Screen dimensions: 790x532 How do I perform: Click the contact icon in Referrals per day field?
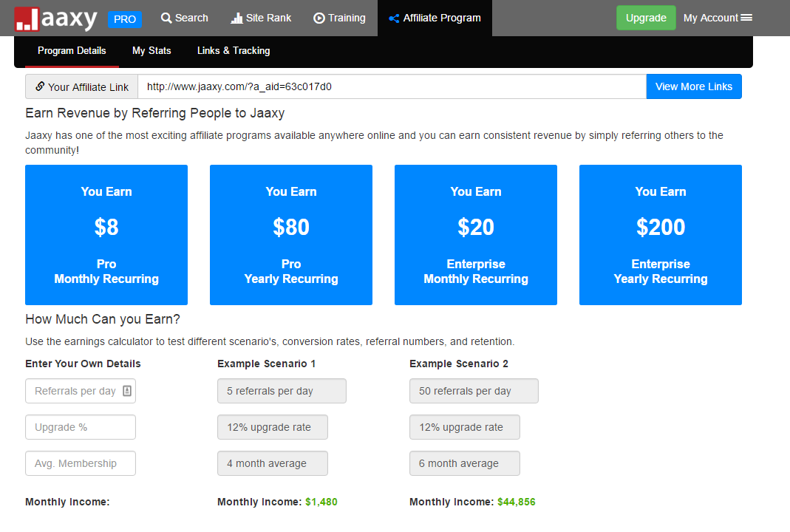127,391
